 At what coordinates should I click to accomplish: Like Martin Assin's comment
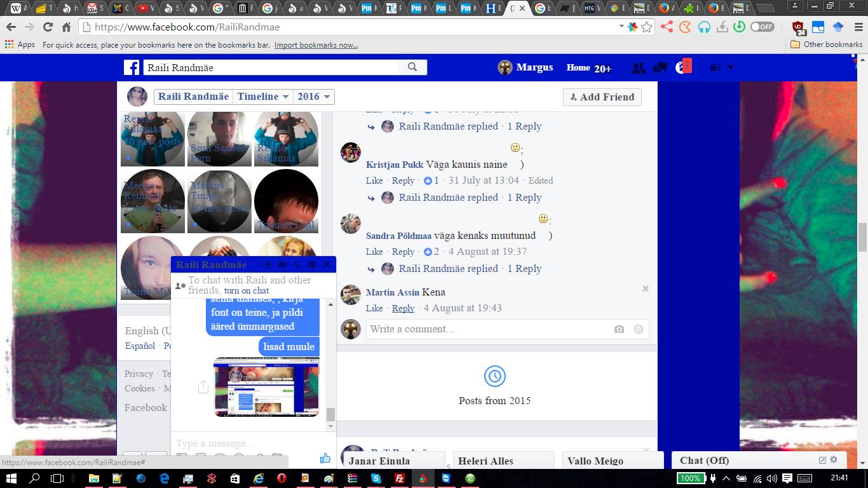coord(374,308)
